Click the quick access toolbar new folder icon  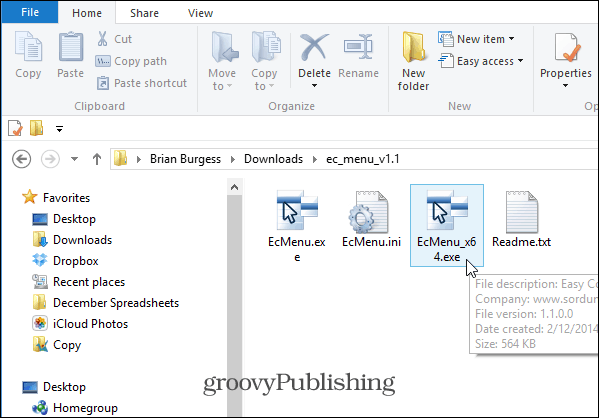[37, 128]
